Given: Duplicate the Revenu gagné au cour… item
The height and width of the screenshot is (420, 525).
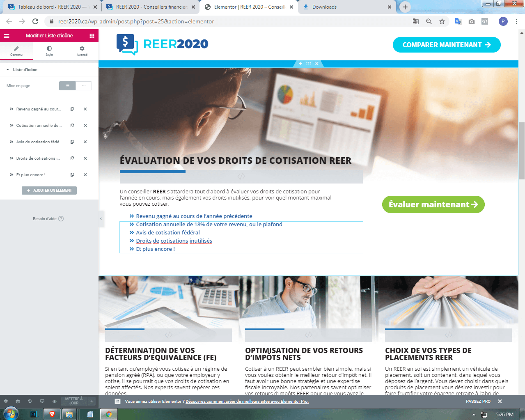Looking at the screenshot, I should click(x=72, y=109).
